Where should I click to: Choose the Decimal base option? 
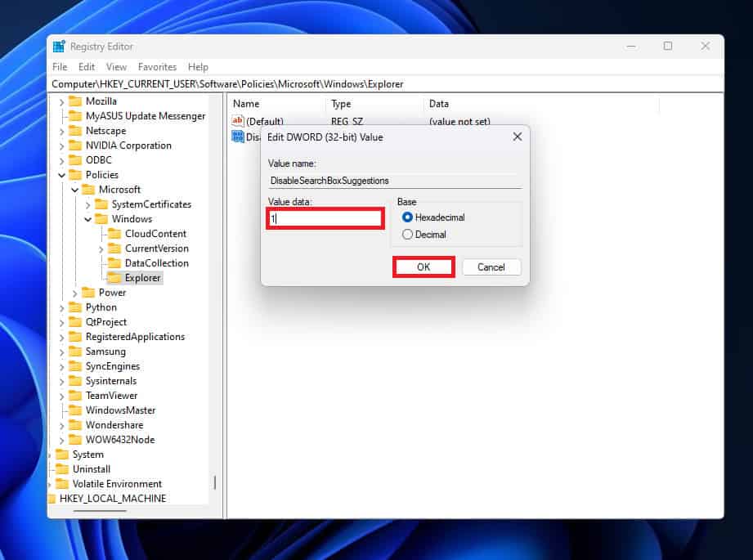(408, 235)
